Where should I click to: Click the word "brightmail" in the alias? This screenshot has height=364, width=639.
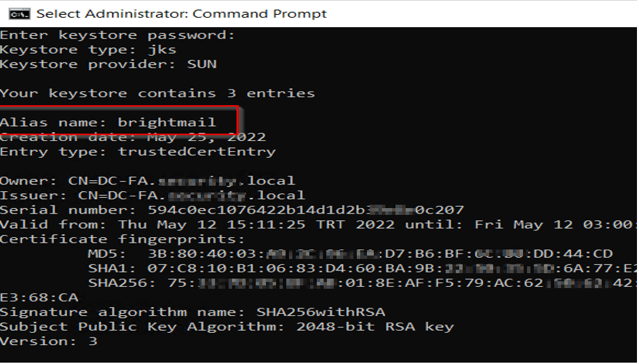coord(167,123)
